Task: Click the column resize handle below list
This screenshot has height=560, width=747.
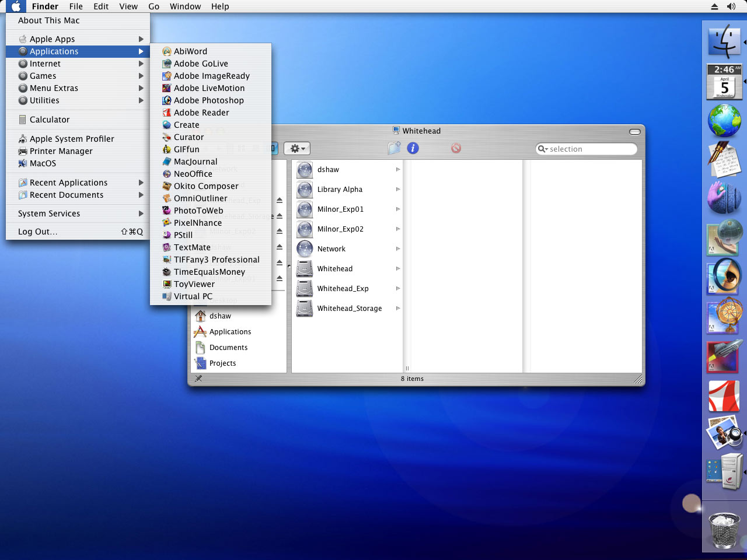Action: point(407,368)
